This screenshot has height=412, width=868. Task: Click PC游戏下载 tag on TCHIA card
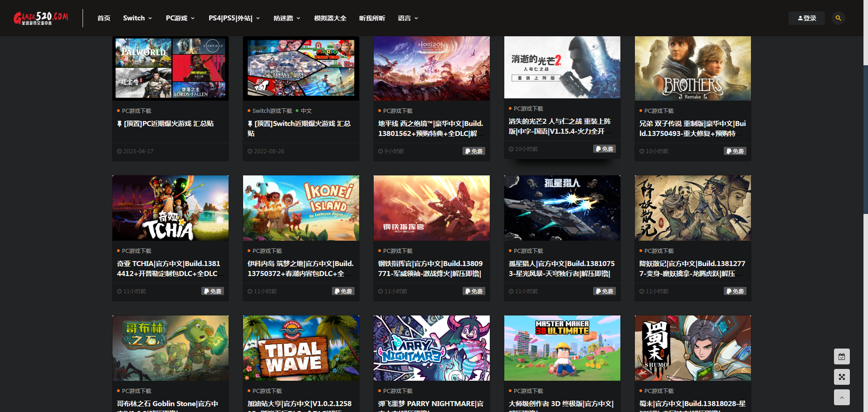[x=137, y=251]
